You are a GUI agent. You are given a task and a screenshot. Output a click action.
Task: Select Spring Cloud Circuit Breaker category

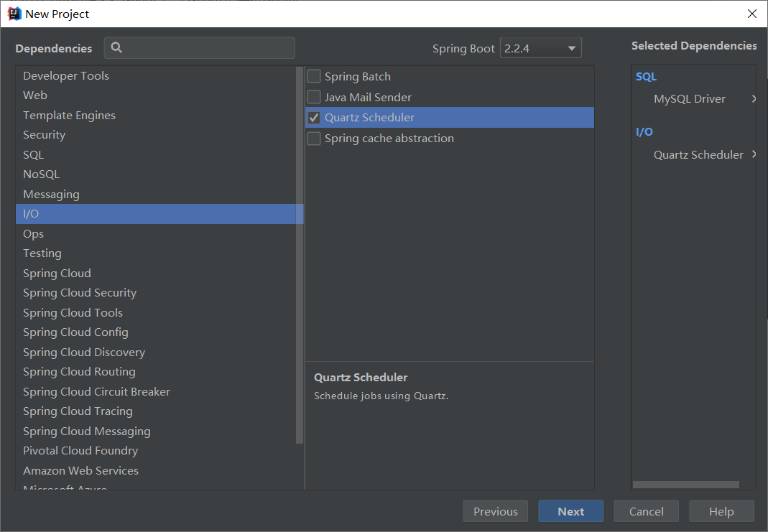click(x=156, y=391)
